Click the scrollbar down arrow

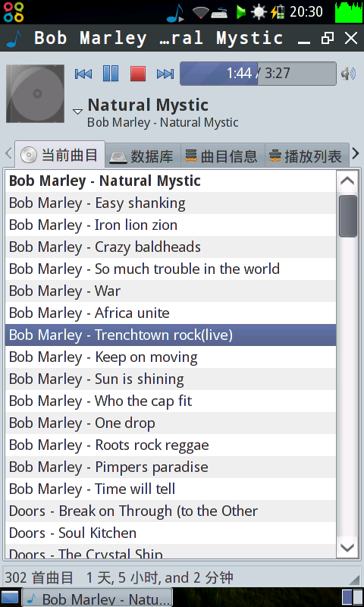(x=347, y=546)
